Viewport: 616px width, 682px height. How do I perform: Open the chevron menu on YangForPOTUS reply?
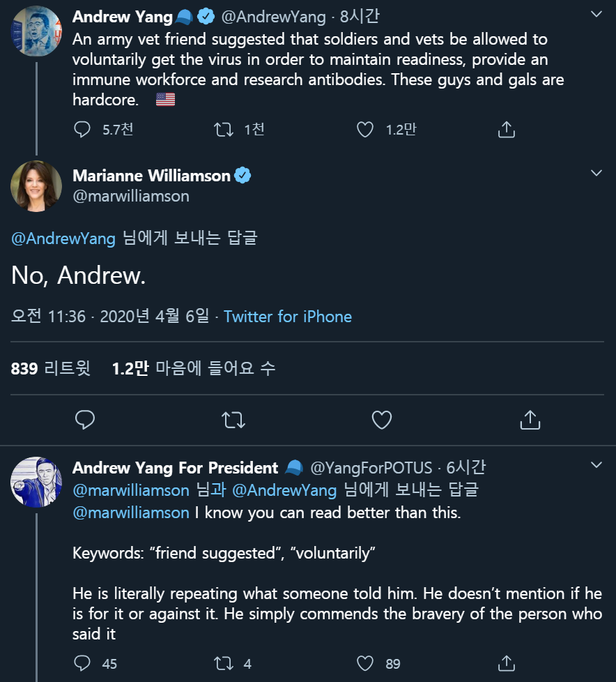point(596,464)
